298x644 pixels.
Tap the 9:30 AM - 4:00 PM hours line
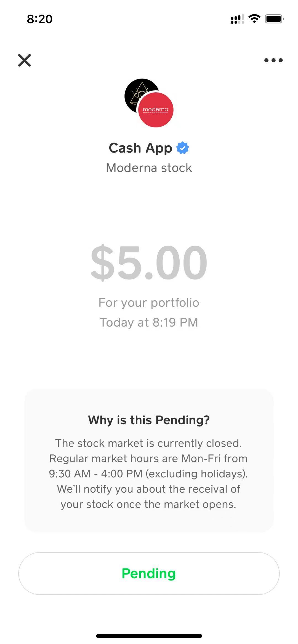(148, 474)
